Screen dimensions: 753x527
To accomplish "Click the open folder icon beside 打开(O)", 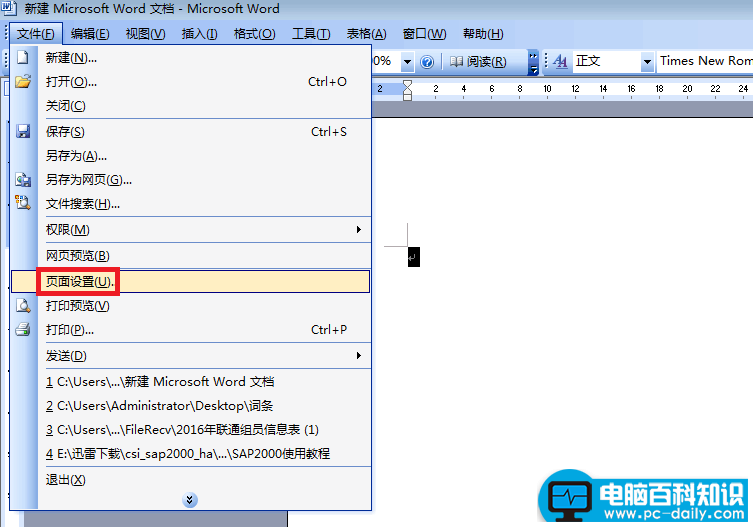I will pyautogui.click(x=23, y=81).
